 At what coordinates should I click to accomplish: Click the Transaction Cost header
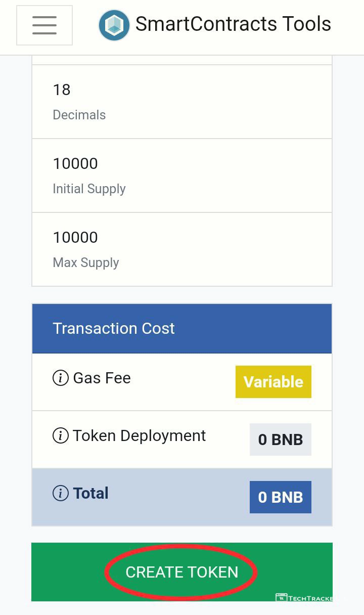tap(114, 328)
